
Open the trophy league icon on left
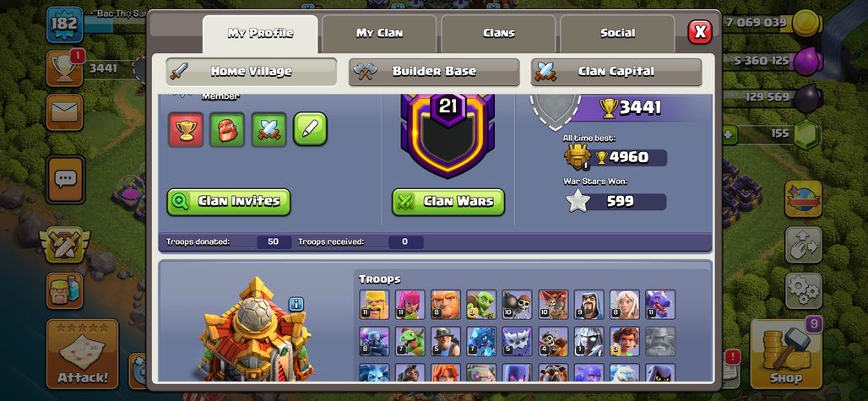click(x=65, y=68)
